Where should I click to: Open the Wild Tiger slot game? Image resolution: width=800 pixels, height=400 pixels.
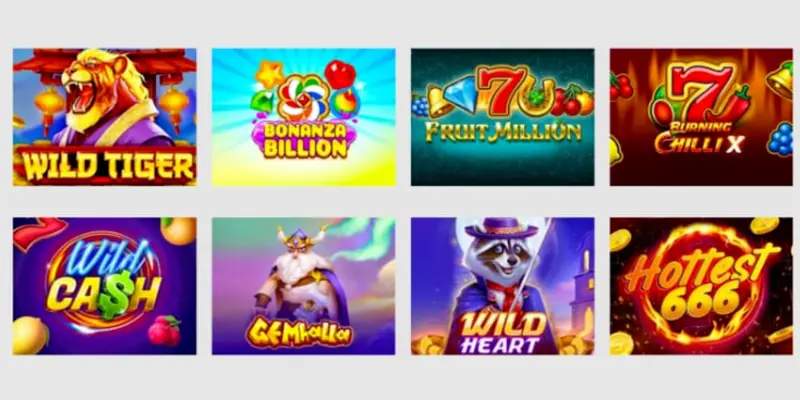pos(105,117)
